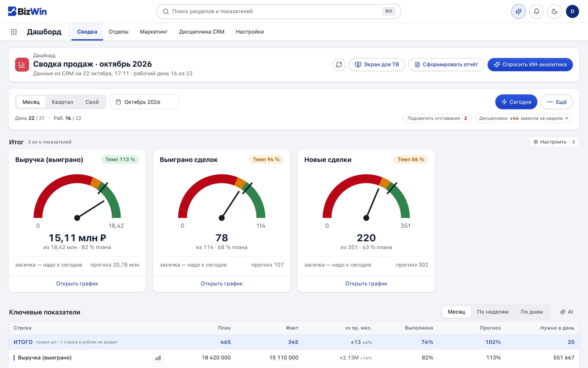Viewport: 588px width, 368px height.
Task: Switch table view to По неделям
Action: click(493, 312)
